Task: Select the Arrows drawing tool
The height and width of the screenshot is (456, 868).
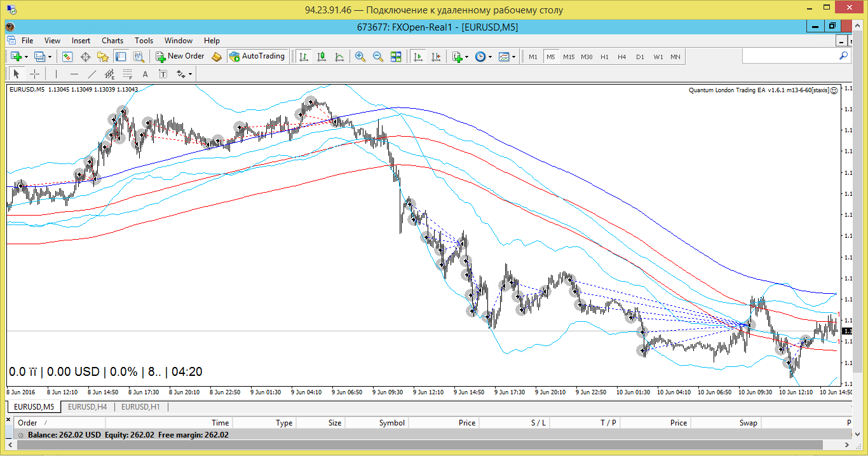Action: pyautogui.click(x=180, y=74)
